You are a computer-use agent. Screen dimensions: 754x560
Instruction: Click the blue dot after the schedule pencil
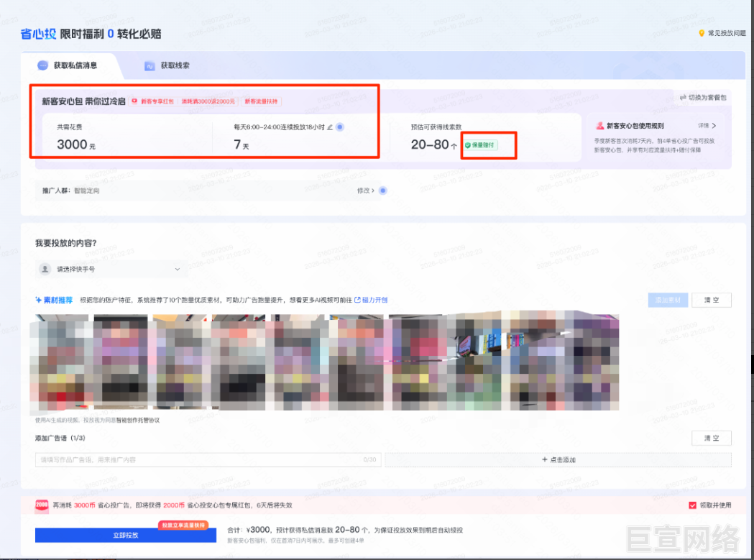coord(339,127)
